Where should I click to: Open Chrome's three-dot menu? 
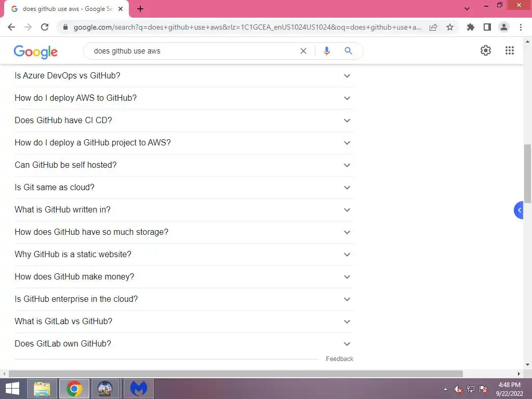[x=521, y=27]
